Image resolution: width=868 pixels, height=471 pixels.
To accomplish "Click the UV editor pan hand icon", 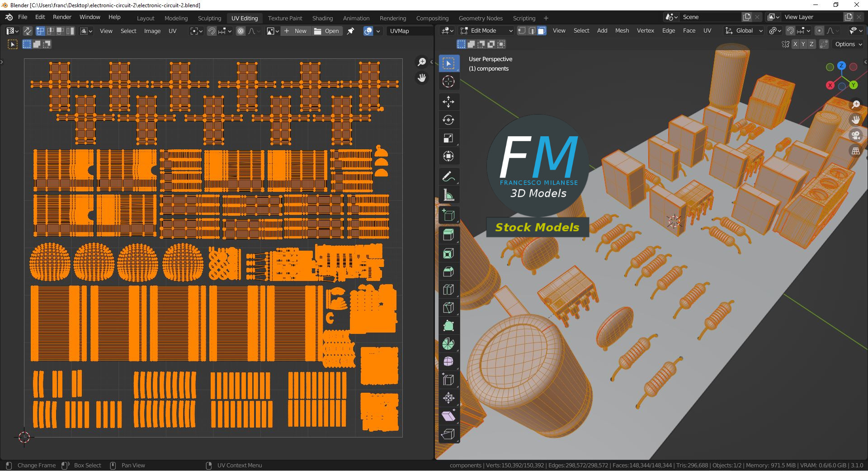I will pos(422,78).
